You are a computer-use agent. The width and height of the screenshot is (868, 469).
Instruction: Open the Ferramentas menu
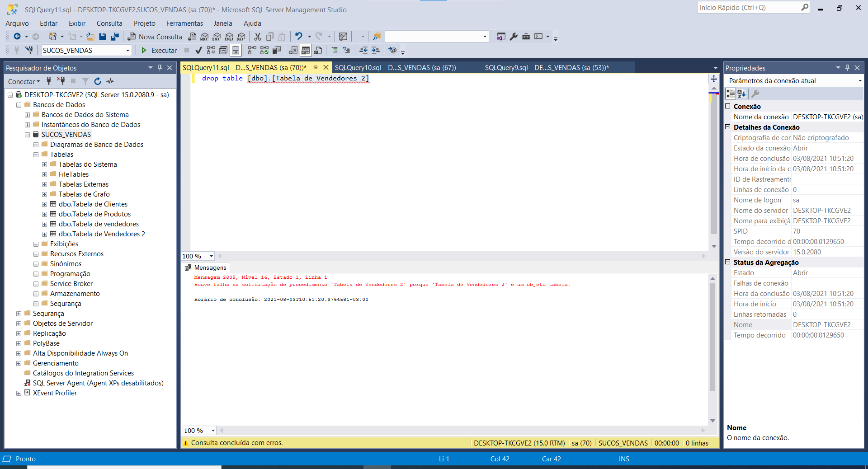coord(184,23)
